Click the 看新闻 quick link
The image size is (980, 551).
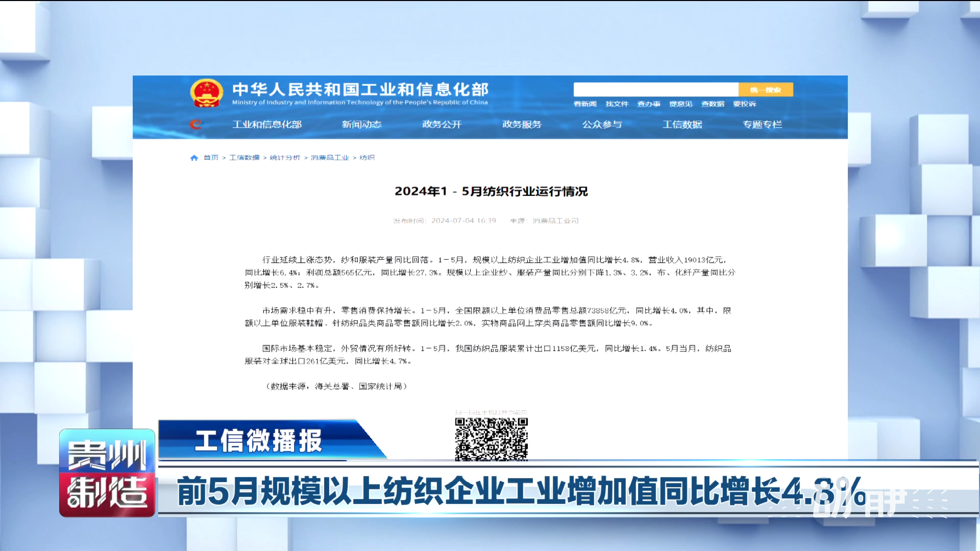tap(585, 104)
